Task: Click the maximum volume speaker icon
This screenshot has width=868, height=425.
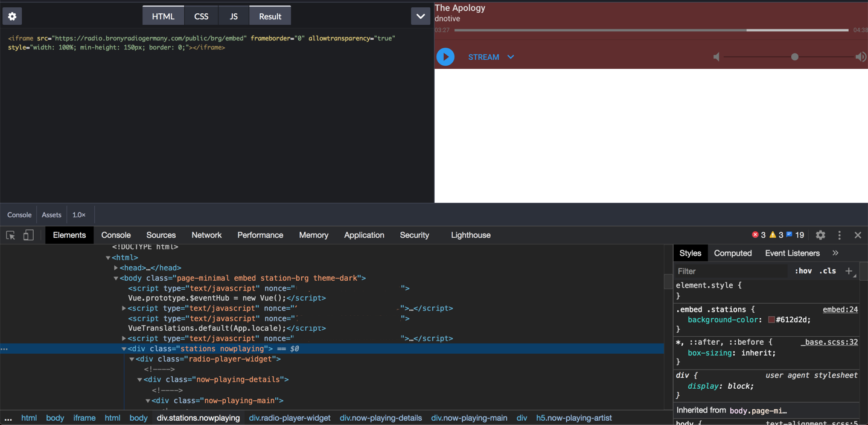Action: pos(860,57)
